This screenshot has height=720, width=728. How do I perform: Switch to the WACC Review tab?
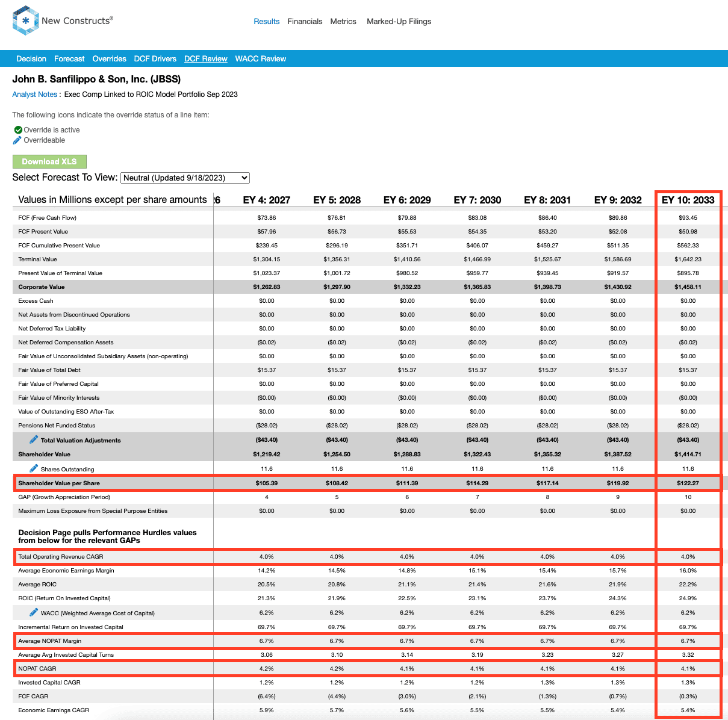(x=261, y=58)
